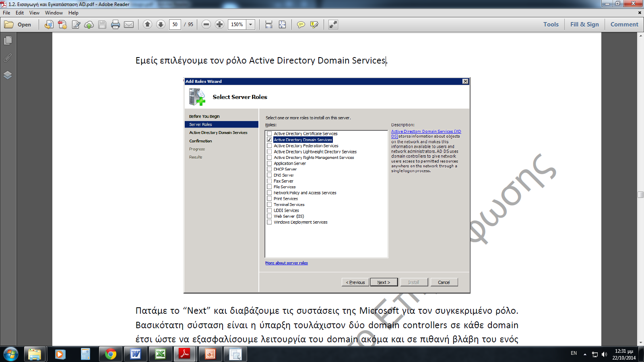Go to previous page arrow
This screenshot has width=644, height=362.
coord(147,25)
